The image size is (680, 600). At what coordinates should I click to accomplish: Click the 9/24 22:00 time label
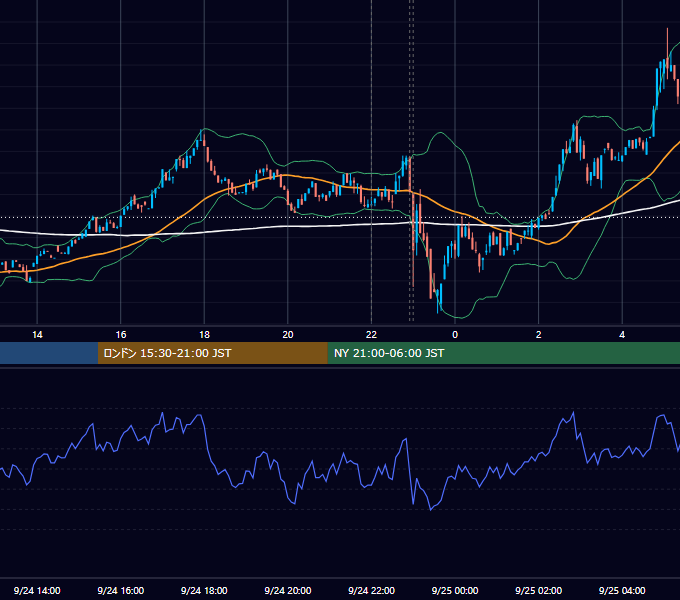click(x=371, y=590)
